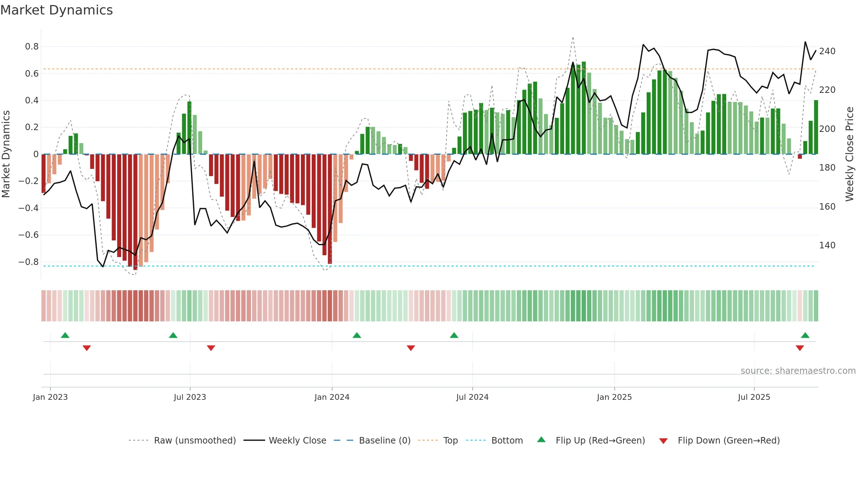Click the vertical Market Dynamics axis title
Image resolution: width=868 pixels, height=488 pixels.
click(6, 154)
